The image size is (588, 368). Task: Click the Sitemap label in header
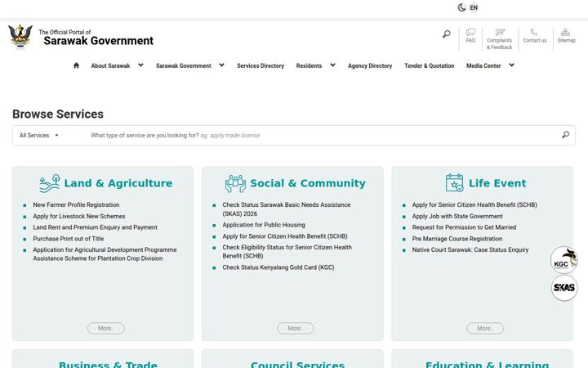566,40
